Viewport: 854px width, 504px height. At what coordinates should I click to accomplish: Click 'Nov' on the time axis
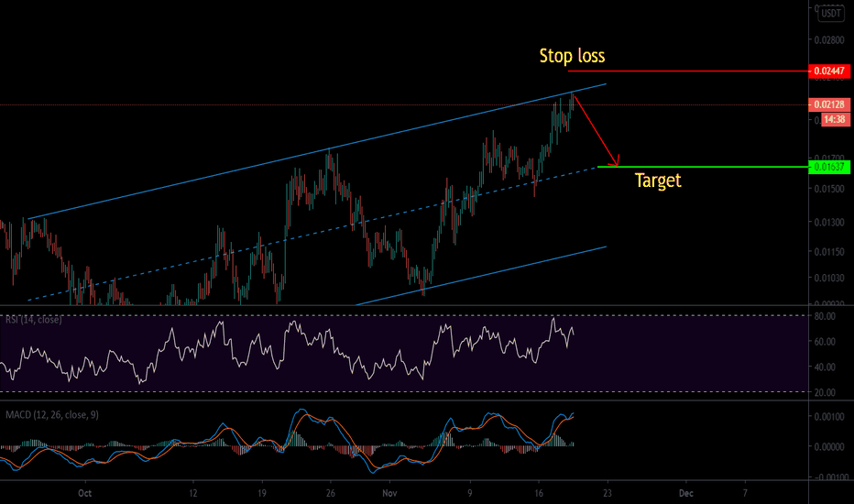click(389, 493)
